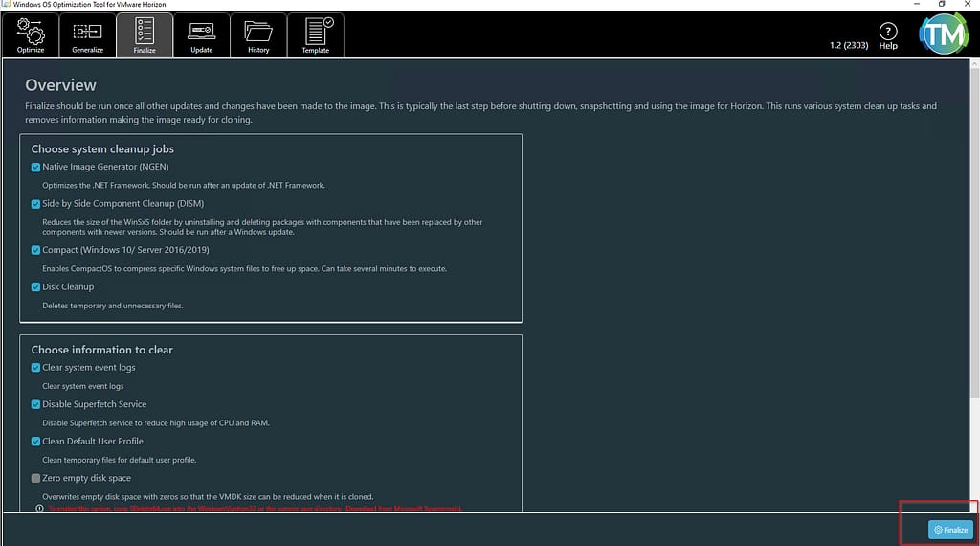Toggle Clear system event logs checkbox

coord(36,368)
